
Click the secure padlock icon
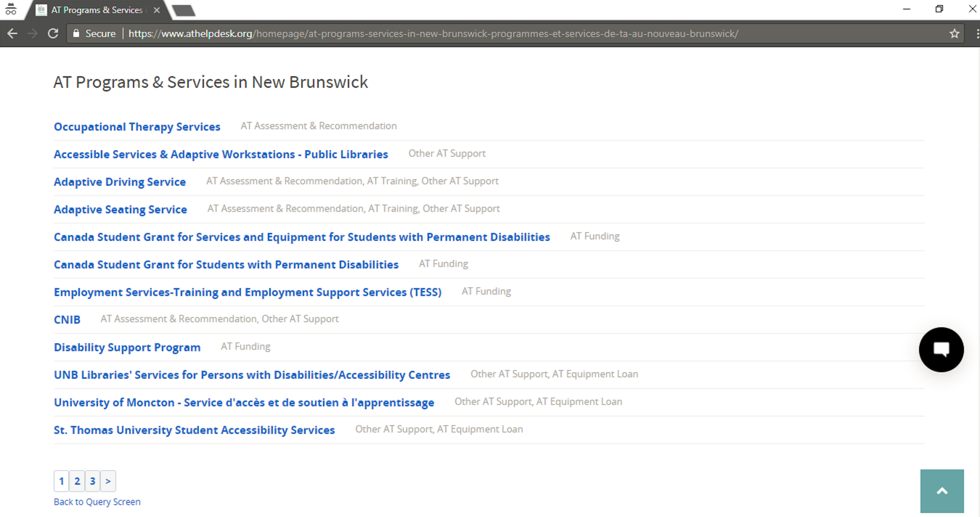pos(76,33)
